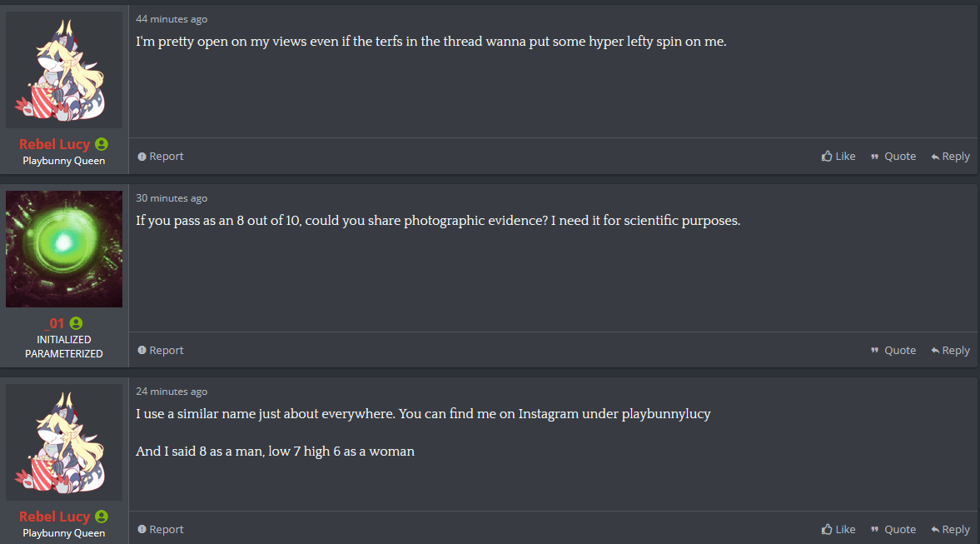Screen dimensions: 980x544
Task: Click the online status icon next to Rebel Lucy in the first post
Action: click(102, 144)
